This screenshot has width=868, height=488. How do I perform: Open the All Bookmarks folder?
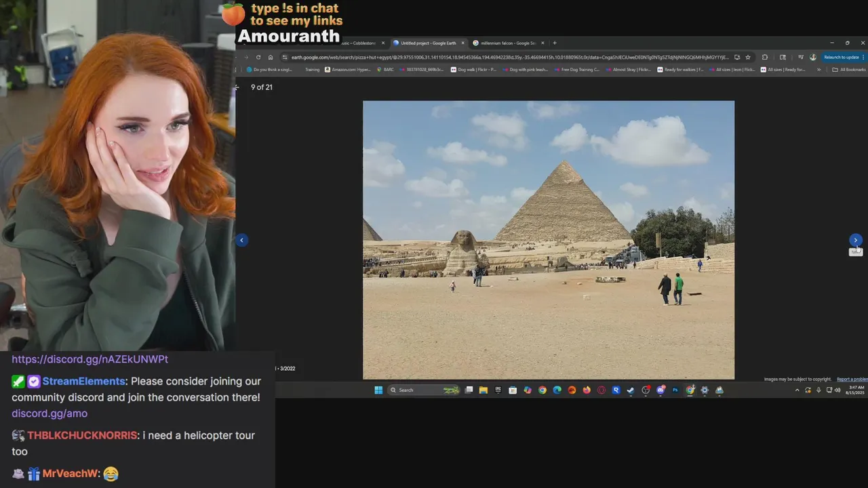(849, 69)
